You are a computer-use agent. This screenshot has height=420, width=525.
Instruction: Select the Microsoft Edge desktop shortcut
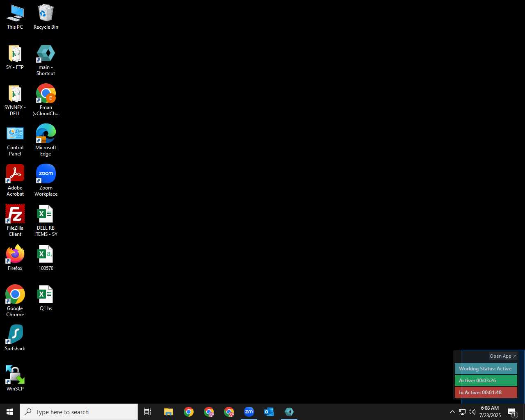[46, 141]
